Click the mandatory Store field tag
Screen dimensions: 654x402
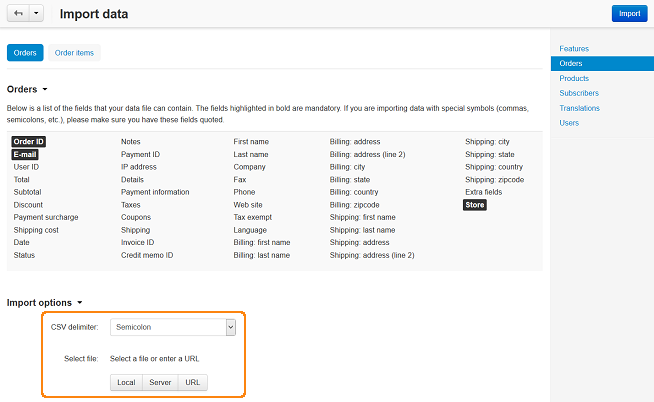tap(475, 205)
